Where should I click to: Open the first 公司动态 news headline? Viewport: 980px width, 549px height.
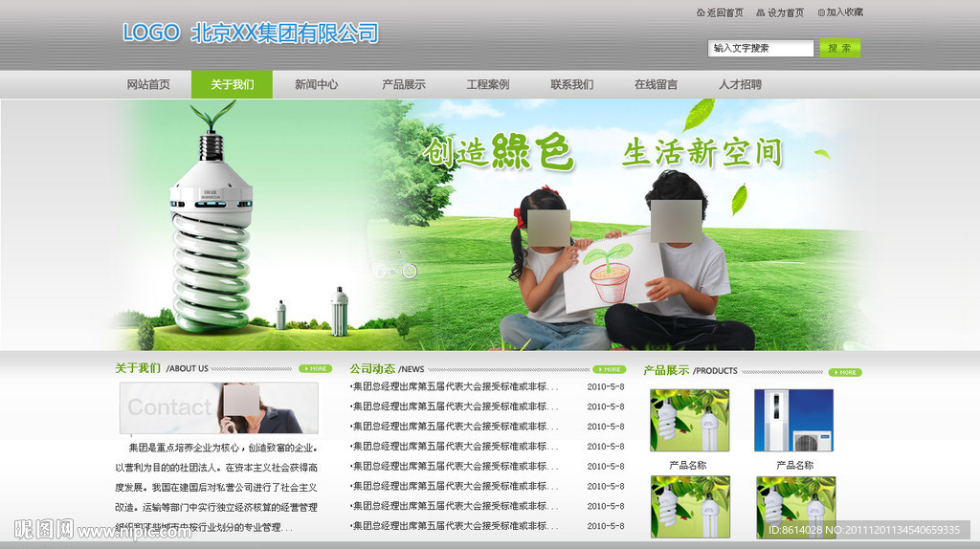[455, 386]
